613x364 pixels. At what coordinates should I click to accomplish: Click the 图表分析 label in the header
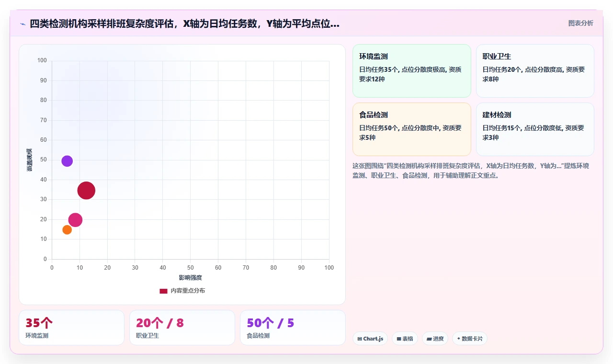coord(580,23)
